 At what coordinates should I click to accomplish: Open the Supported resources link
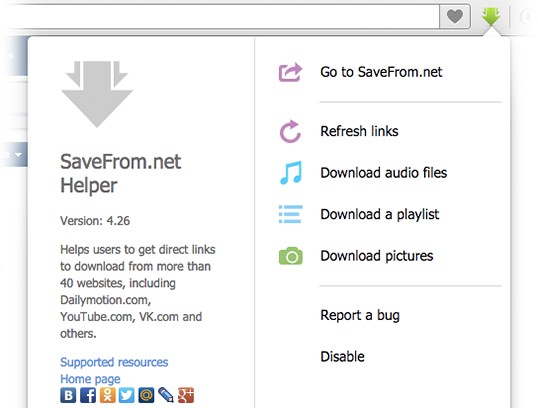click(x=114, y=362)
